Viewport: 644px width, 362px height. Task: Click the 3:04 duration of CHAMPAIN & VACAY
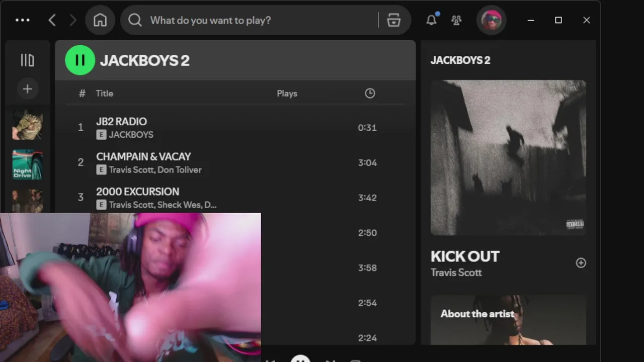367,163
